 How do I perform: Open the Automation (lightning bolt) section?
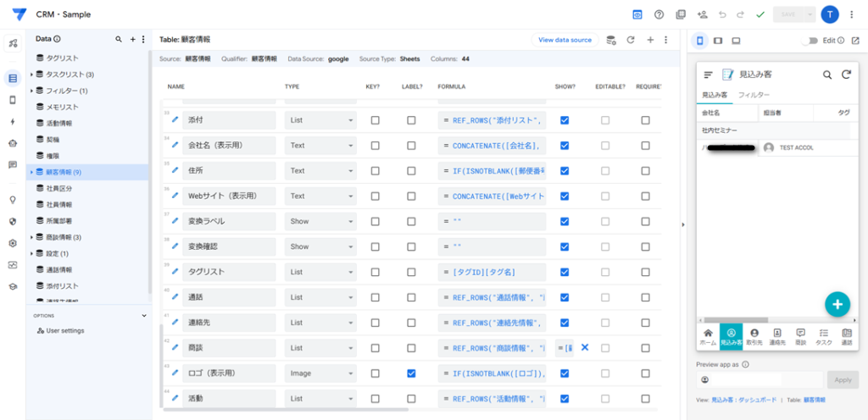point(13,122)
